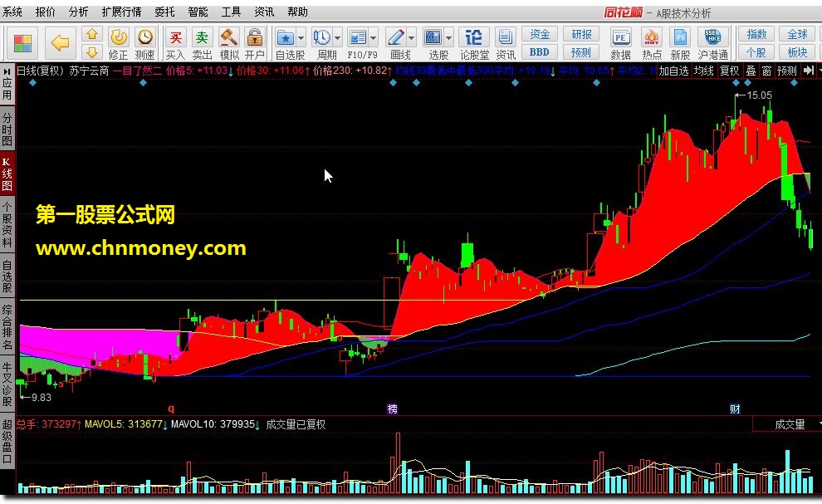Open the 工具 menu
This screenshot has width=822, height=504.
point(231,12)
